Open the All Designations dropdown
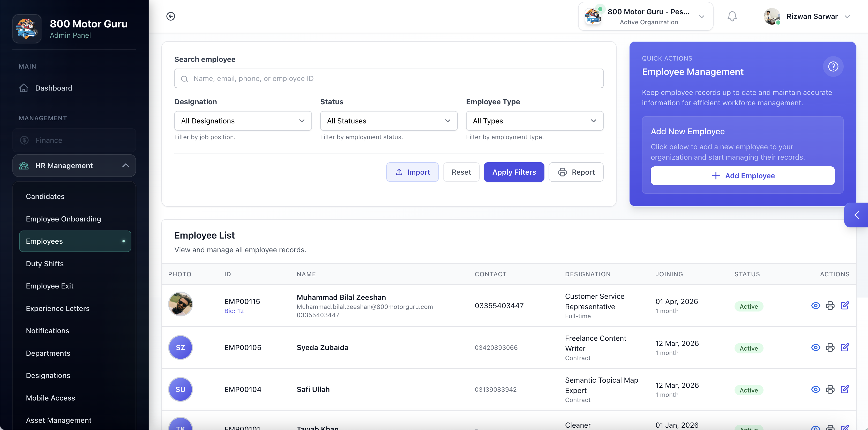This screenshot has height=430, width=868. 243,121
